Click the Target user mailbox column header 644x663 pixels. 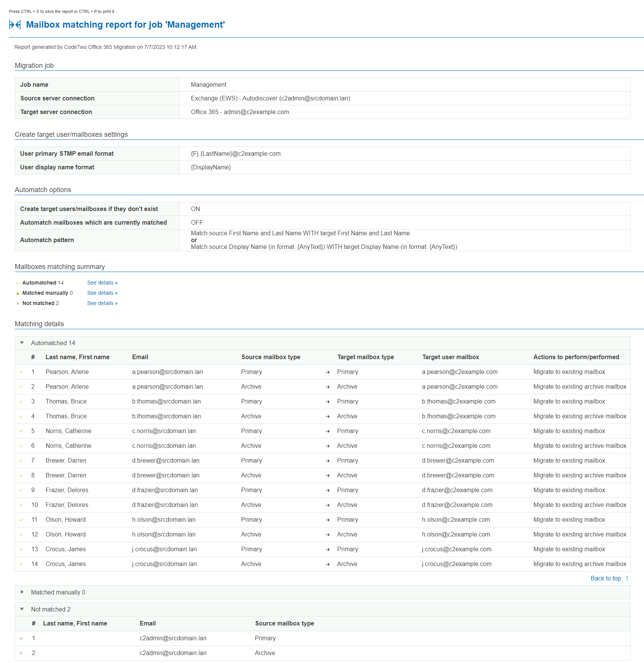tap(450, 357)
